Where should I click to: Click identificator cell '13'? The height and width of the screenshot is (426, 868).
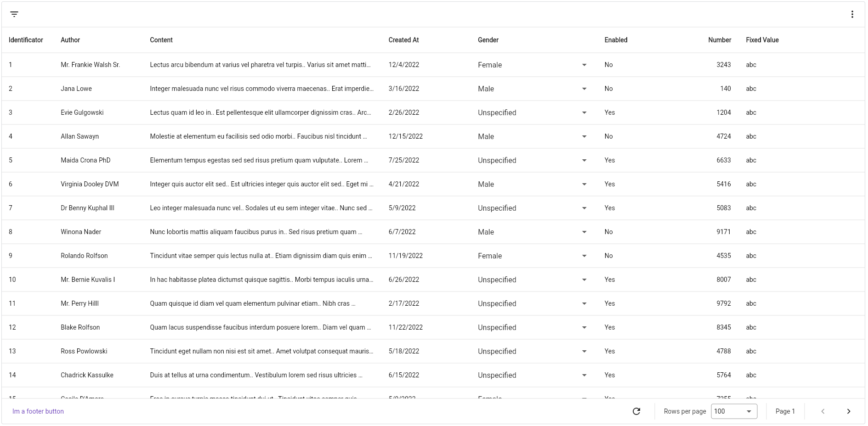pyautogui.click(x=12, y=351)
